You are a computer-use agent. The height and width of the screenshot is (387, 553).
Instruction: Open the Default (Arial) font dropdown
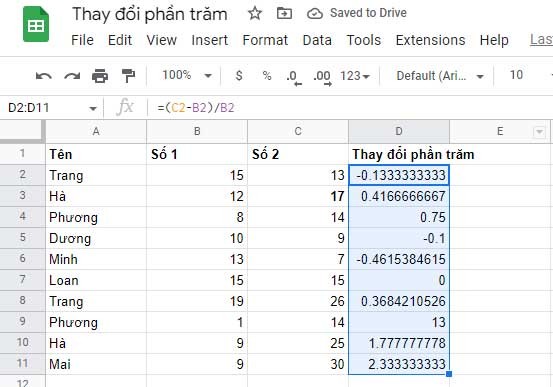click(439, 75)
